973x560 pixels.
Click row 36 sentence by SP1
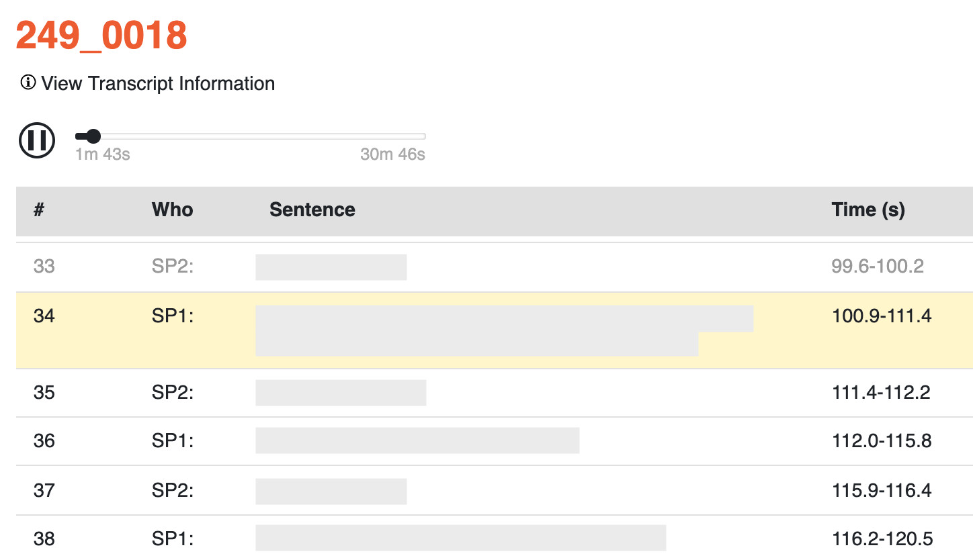(x=417, y=440)
